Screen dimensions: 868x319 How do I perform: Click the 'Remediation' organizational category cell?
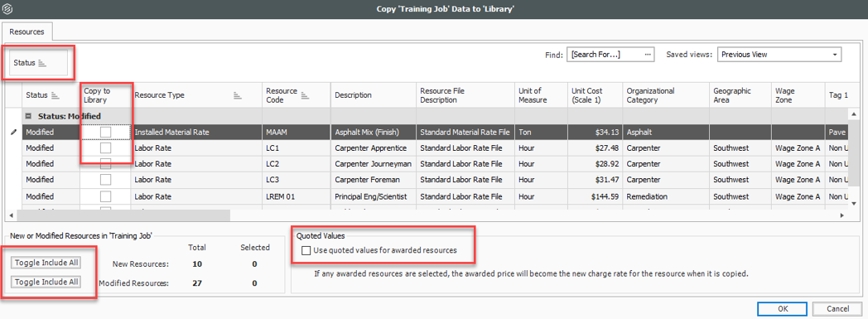(x=666, y=196)
